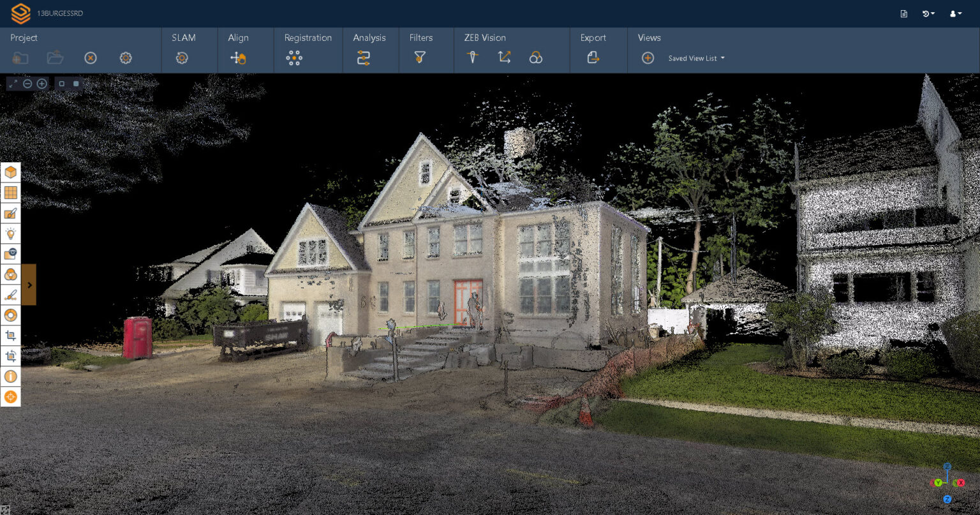Open the point cloud info panel

point(10,377)
